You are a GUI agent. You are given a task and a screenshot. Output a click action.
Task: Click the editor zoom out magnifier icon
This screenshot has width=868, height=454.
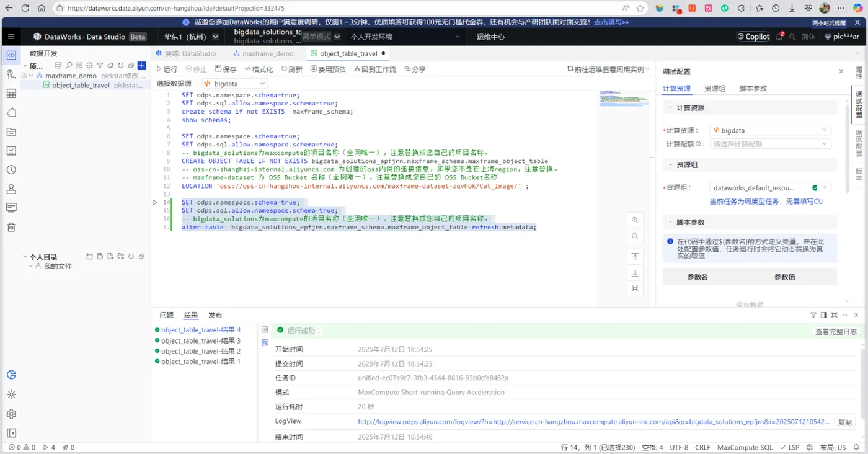(635, 236)
